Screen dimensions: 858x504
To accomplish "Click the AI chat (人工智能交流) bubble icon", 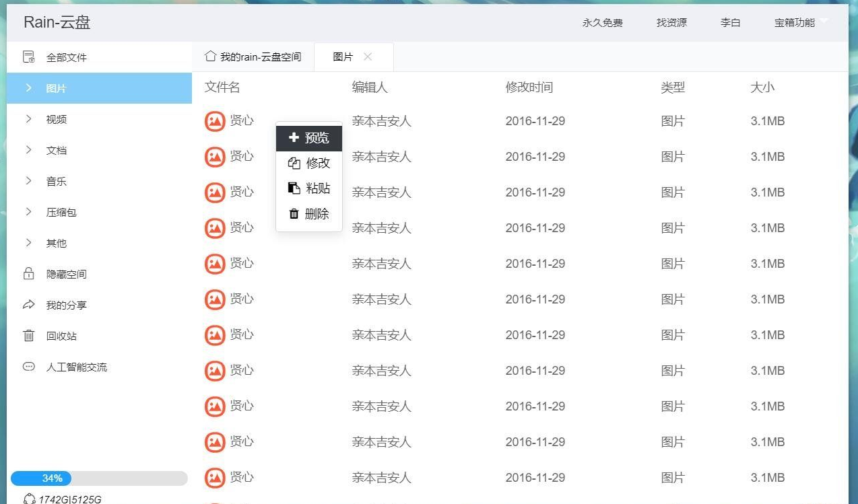I will (x=28, y=367).
